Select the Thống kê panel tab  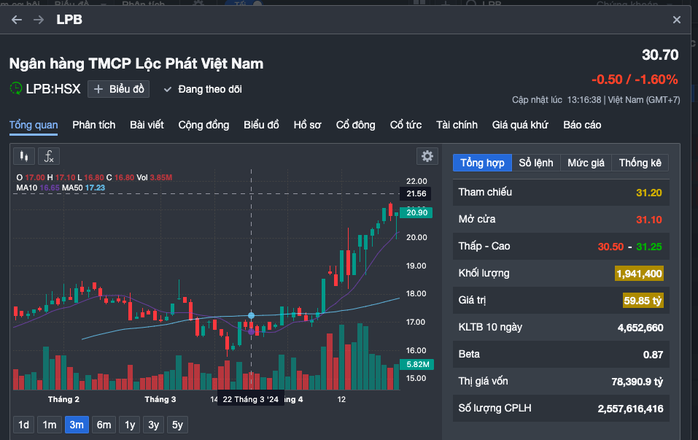(x=640, y=163)
